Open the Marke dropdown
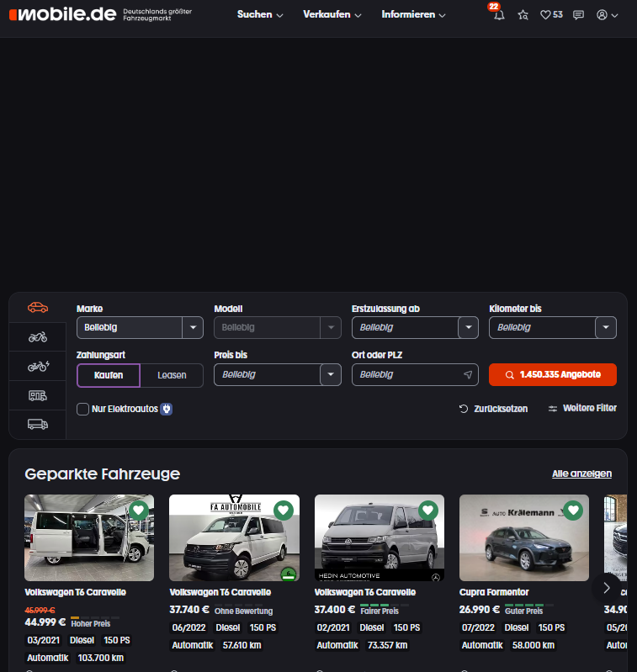 coord(140,327)
